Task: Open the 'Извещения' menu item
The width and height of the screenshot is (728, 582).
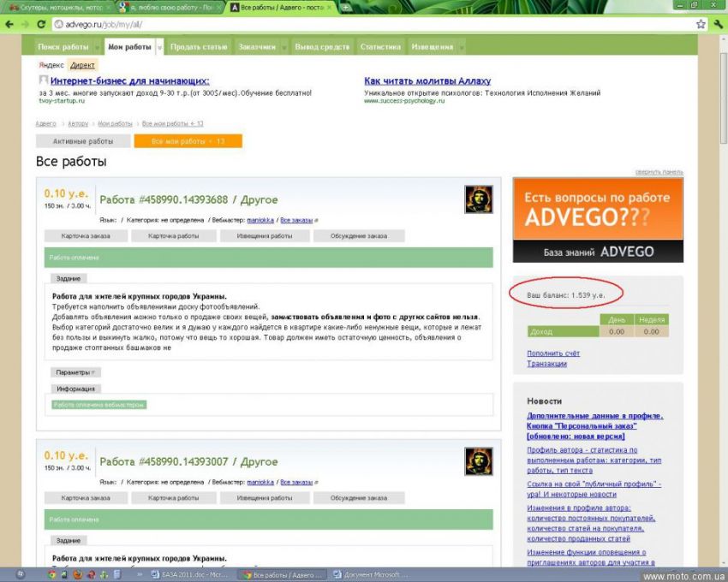Action: click(433, 47)
